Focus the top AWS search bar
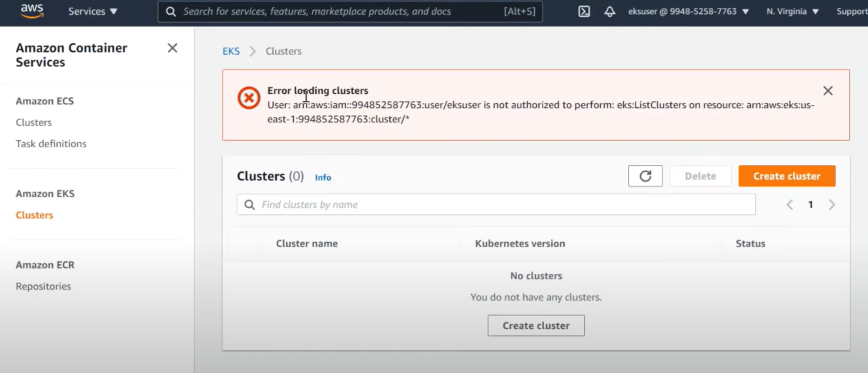Image resolution: width=868 pixels, height=373 pixels. point(350,11)
